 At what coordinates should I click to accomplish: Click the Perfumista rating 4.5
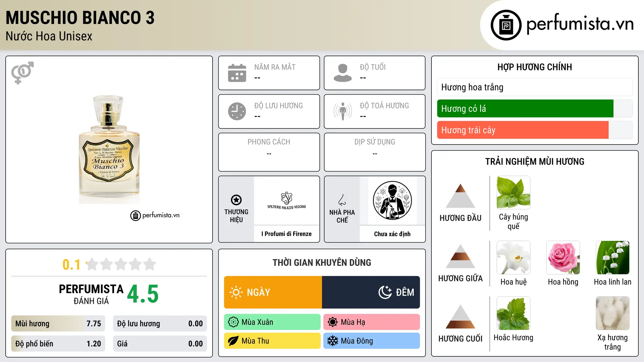click(x=143, y=294)
